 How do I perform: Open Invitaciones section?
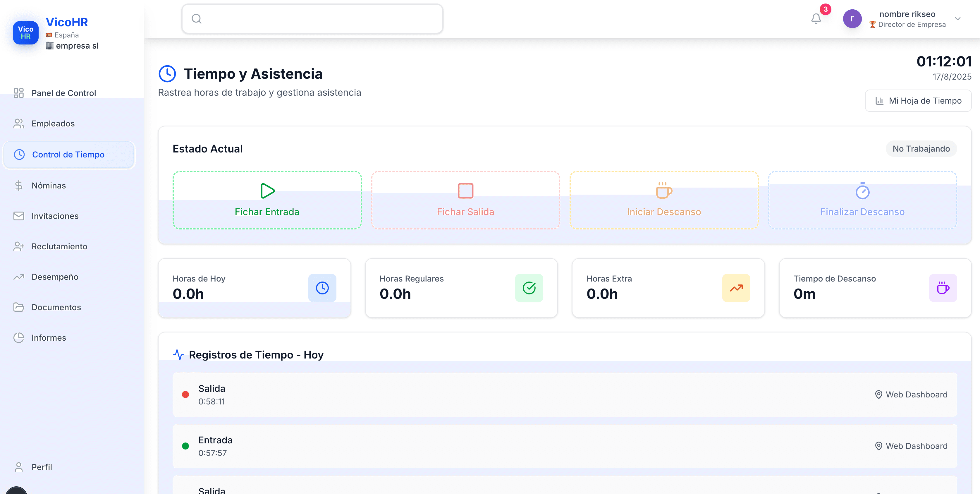point(68,216)
